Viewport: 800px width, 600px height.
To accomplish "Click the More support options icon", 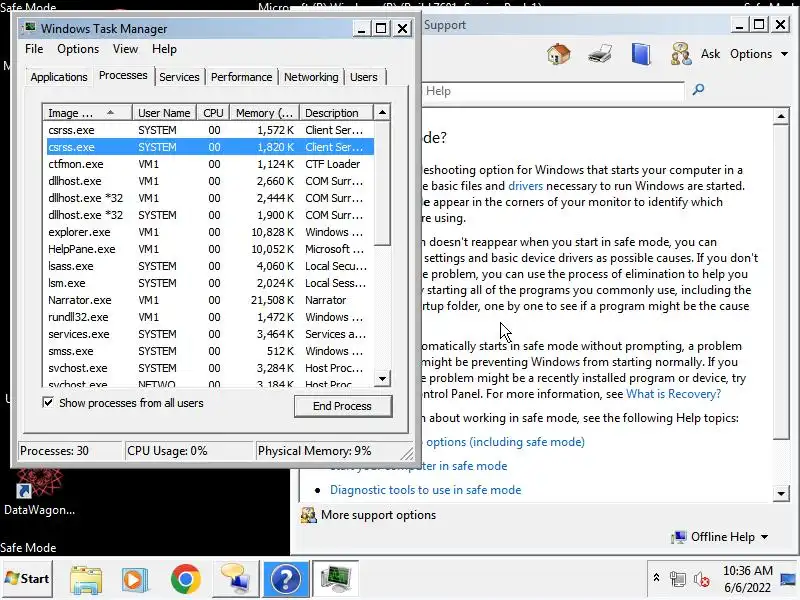I will [x=308, y=515].
